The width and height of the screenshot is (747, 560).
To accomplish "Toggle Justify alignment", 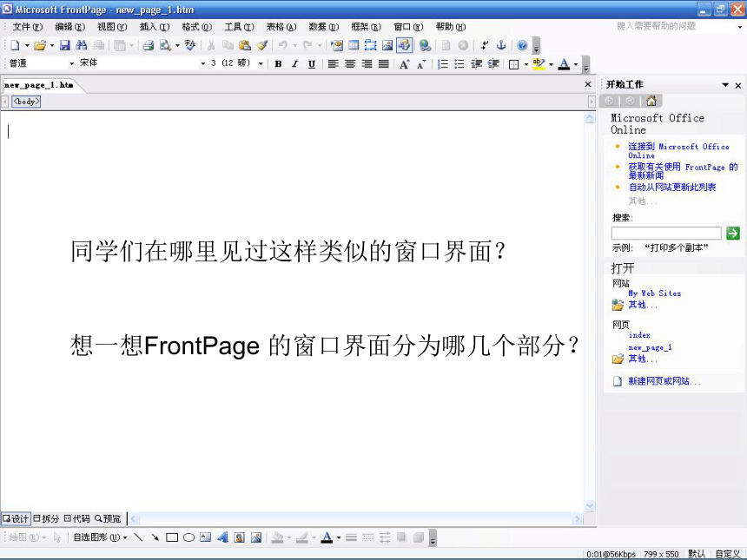I will point(384,63).
